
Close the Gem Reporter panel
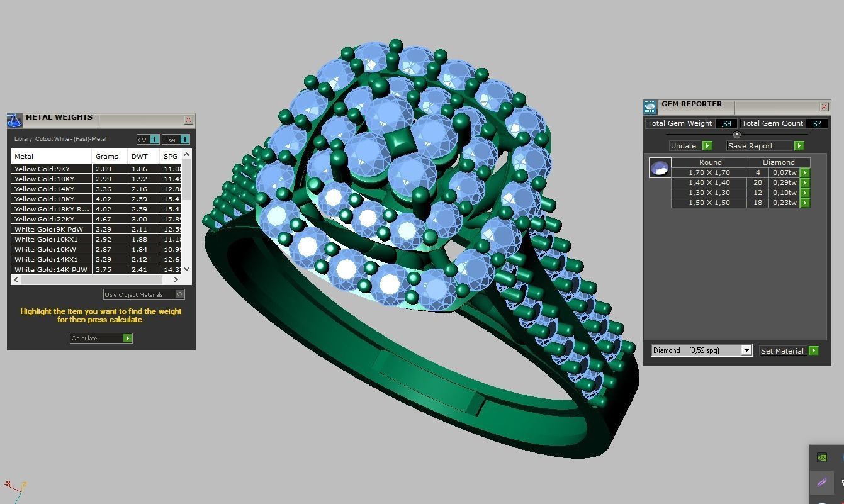[x=824, y=107]
